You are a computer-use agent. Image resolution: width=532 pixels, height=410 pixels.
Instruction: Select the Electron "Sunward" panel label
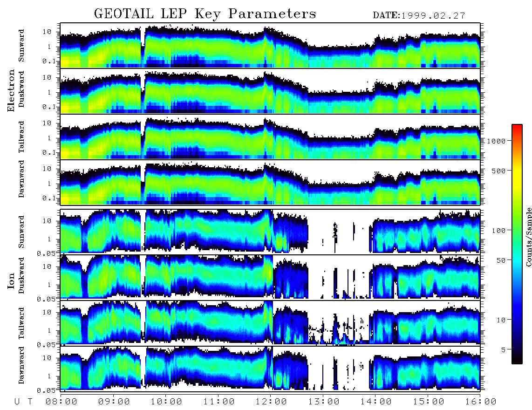pyautogui.click(x=21, y=46)
